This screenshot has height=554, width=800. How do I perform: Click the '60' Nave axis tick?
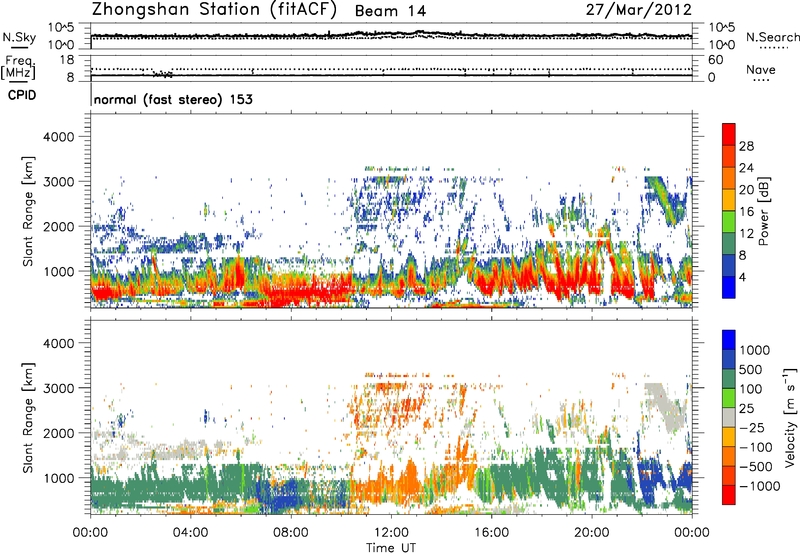click(715, 60)
